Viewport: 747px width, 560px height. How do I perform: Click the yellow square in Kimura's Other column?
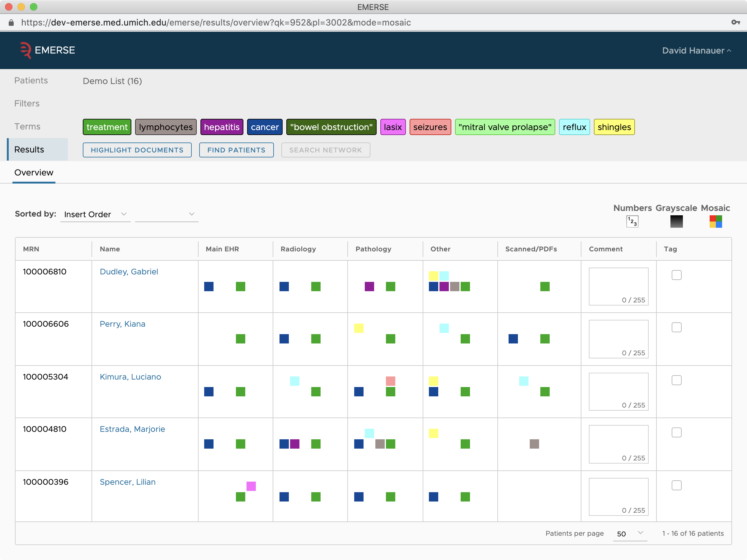pos(433,381)
